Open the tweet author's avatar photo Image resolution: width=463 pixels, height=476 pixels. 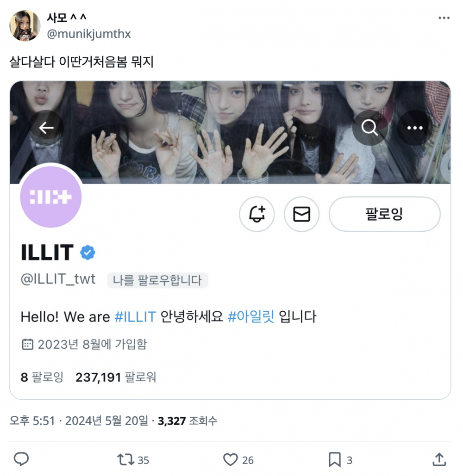point(25,25)
